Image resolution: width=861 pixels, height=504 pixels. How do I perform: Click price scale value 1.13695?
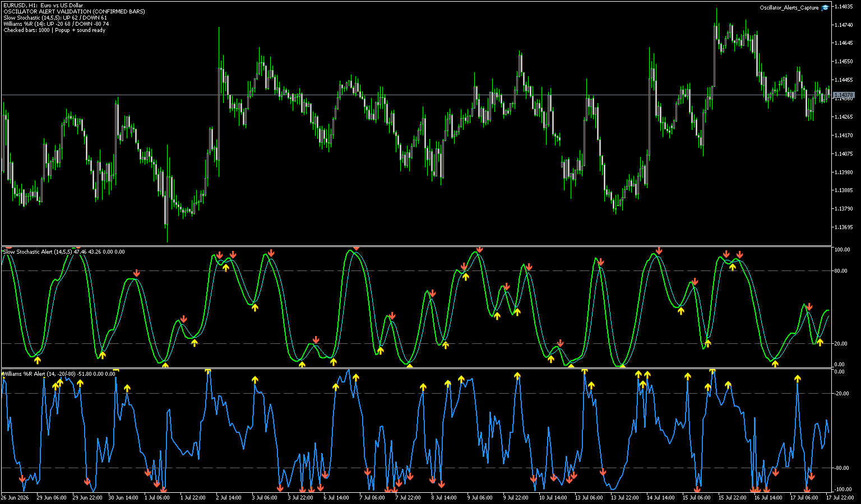[844, 227]
